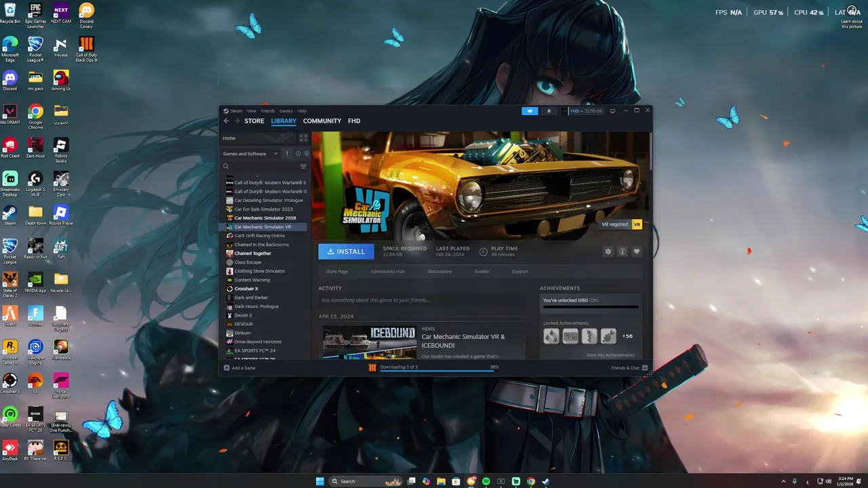Click the Steam forward navigation arrow
Image resolution: width=868 pixels, height=488 pixels.
coord(237,121)
